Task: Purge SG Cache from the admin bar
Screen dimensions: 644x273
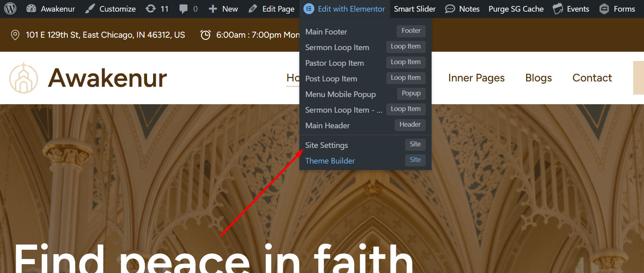Action: coord(516,9)
